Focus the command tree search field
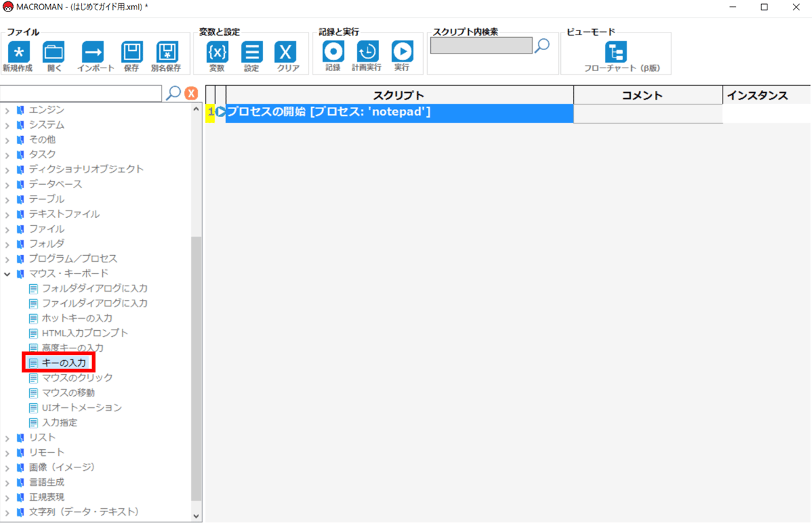This screenshot has height=523, width=812. (x=81, y=93)
